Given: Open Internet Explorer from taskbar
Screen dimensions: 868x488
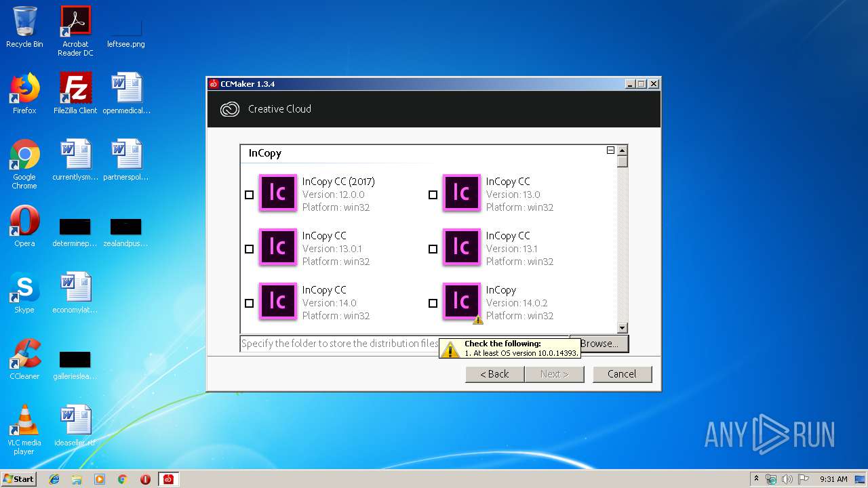Looking at the screenshot, I should coord(54,479).
